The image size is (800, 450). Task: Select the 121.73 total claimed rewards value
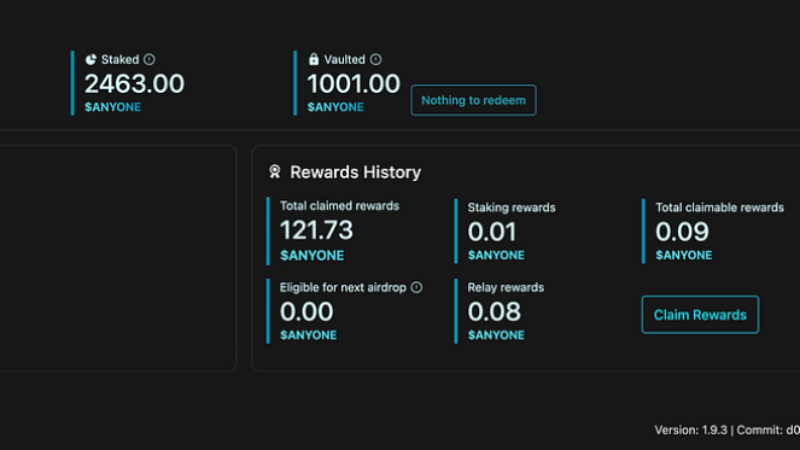[316, 230]
